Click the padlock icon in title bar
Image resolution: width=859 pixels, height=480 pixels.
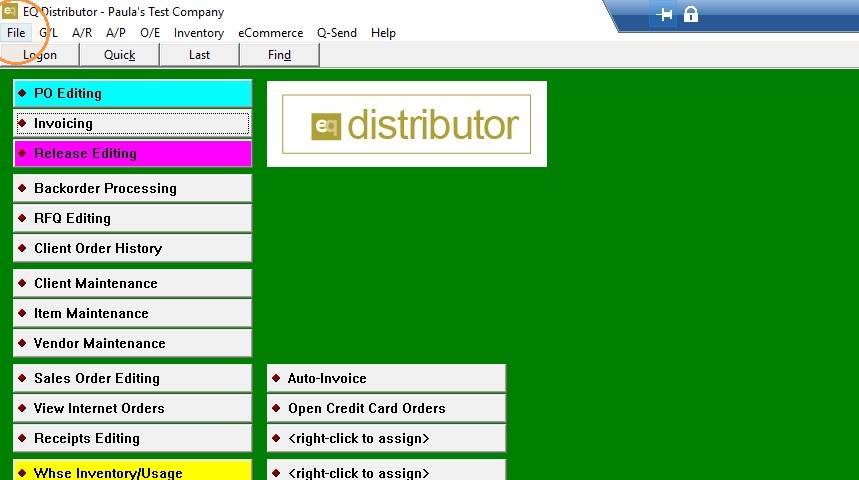[x=691, y=14]
